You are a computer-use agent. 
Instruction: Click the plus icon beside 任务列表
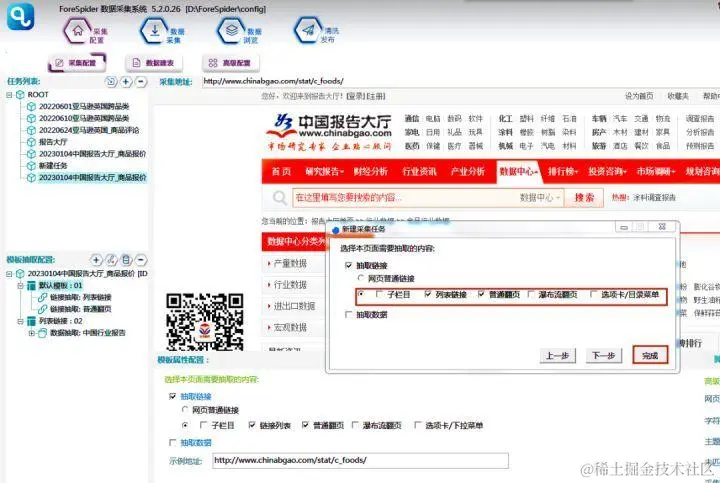(126, 82)
